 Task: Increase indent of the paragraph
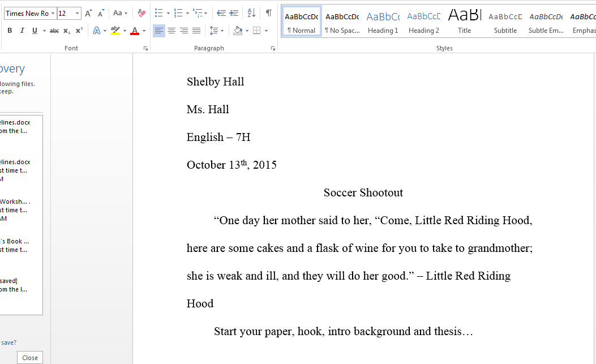pos(234,12)
